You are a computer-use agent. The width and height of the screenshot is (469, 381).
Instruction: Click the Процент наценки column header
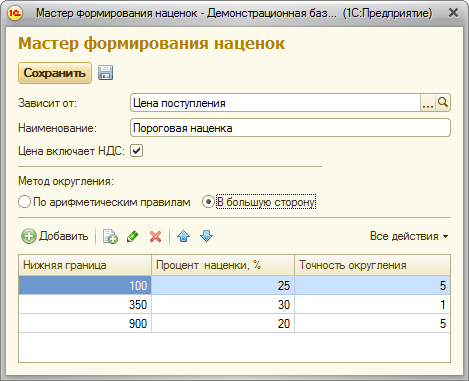[x=223, y=265]
